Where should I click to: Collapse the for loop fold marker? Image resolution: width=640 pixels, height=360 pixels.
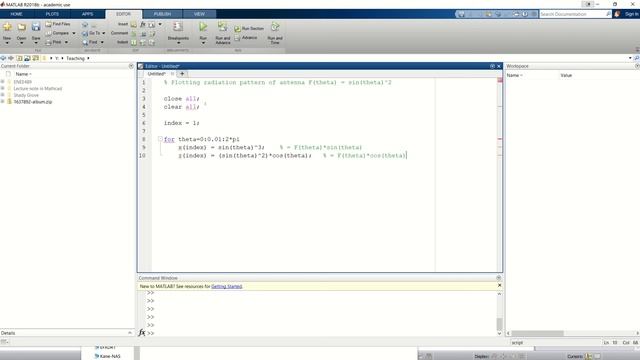coord(160,139)
